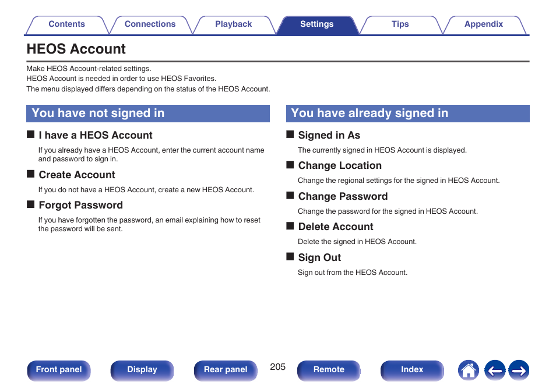Jump to the Index button

(412, 370)
